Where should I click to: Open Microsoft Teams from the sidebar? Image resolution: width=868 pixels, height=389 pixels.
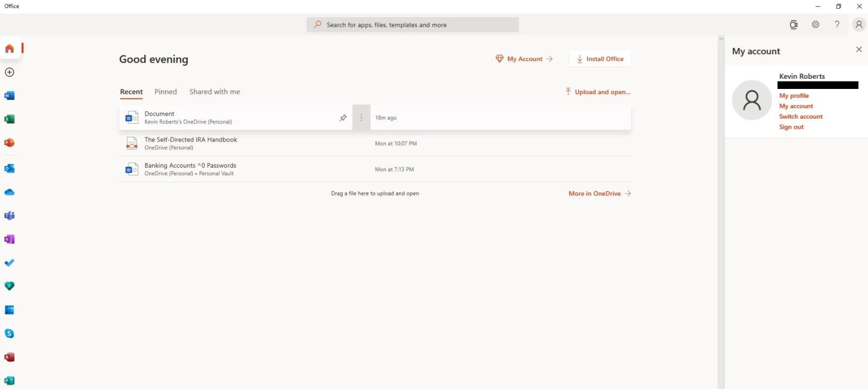pyautogui.click(x=10, y=216)
